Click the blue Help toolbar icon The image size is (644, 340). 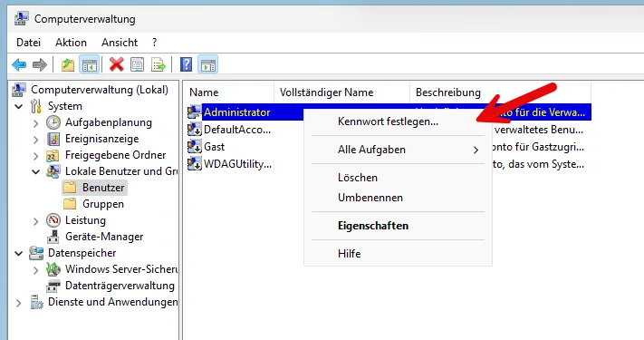[x=186, y=64]
